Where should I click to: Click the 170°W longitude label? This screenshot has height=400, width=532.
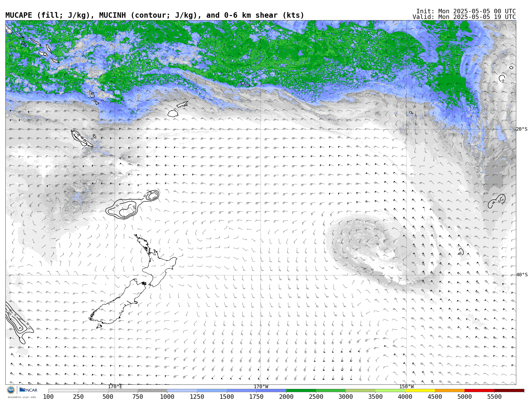click(x=261, y=386)
